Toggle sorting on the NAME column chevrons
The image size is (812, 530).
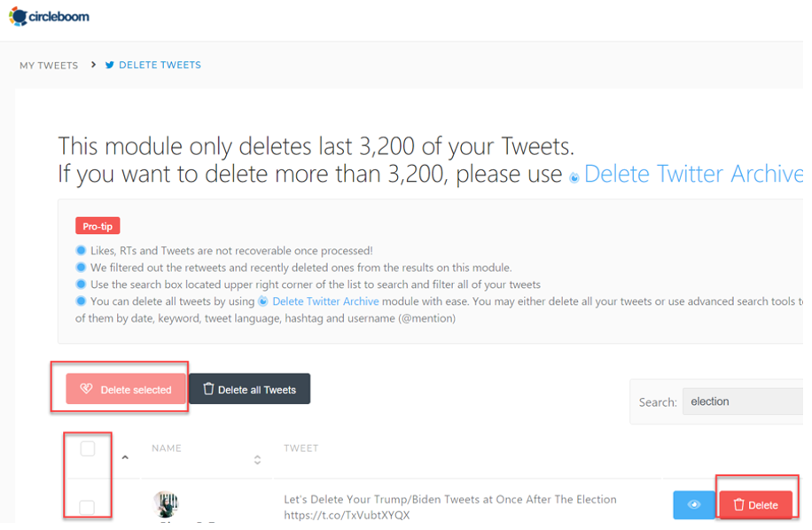pos(257,459)
